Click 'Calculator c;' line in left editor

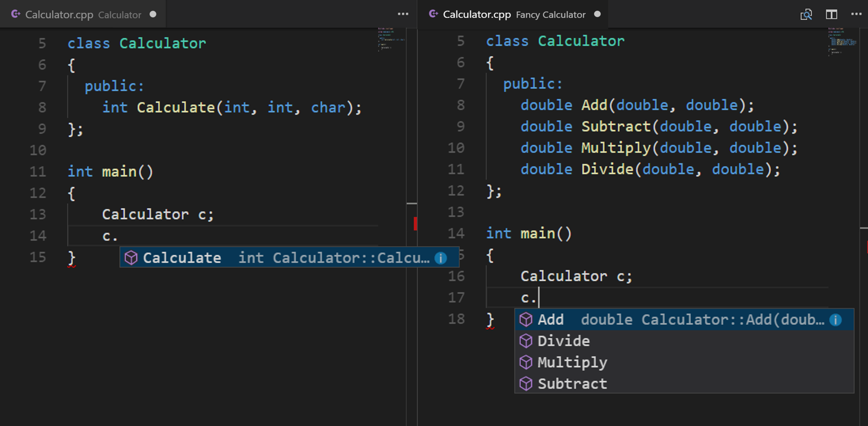[158, 214]
